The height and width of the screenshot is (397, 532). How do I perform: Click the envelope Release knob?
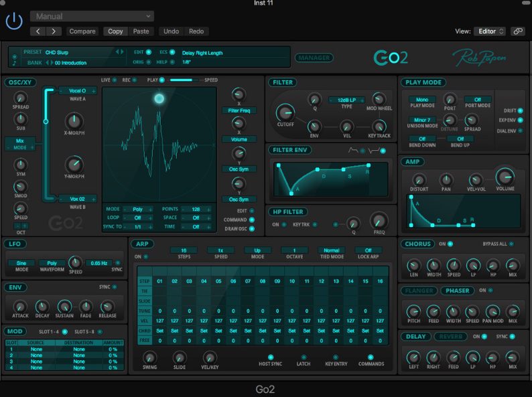[107, 307]
